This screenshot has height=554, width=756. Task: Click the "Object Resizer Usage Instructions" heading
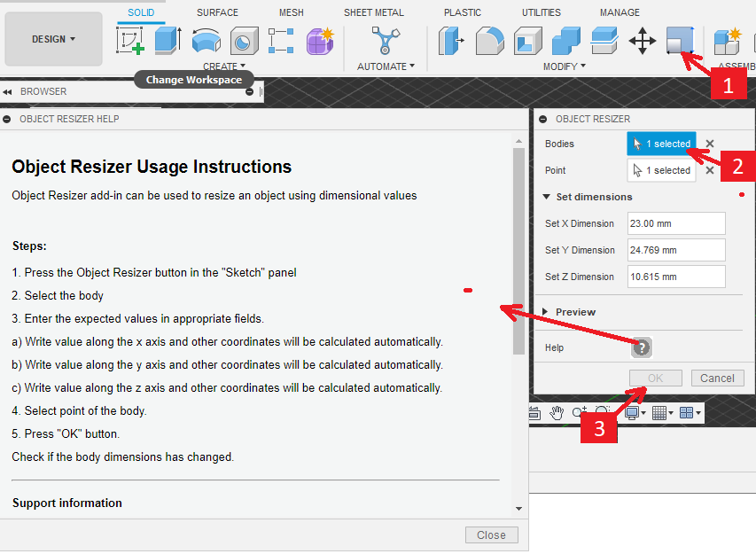click(152, 167)
